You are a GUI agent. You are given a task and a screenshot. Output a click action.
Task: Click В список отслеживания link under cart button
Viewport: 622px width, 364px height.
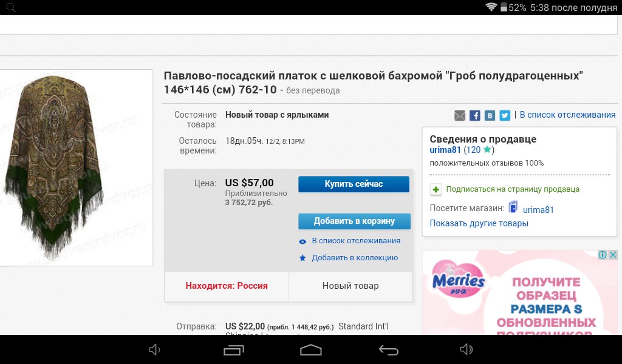[x=356, y=241]
